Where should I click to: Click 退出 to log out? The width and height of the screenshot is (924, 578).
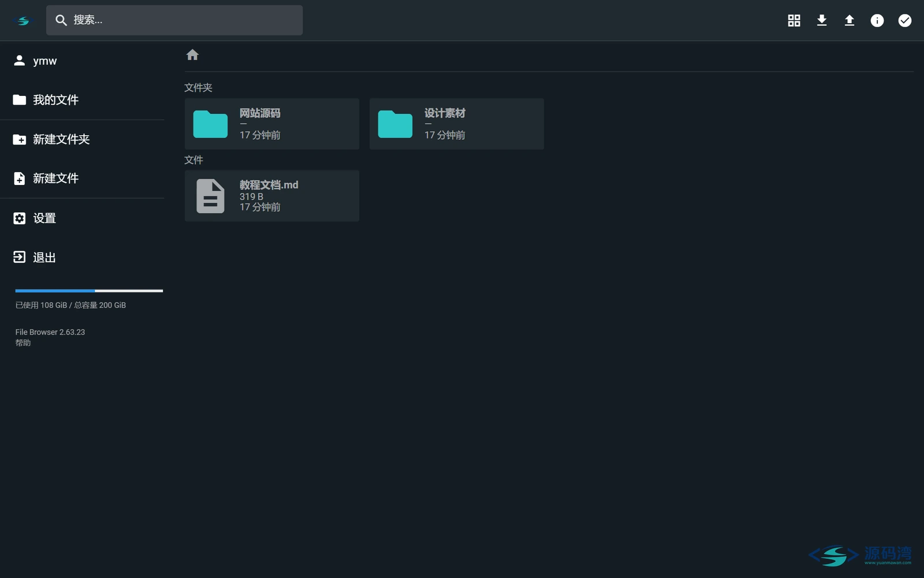tap(82, 257)
